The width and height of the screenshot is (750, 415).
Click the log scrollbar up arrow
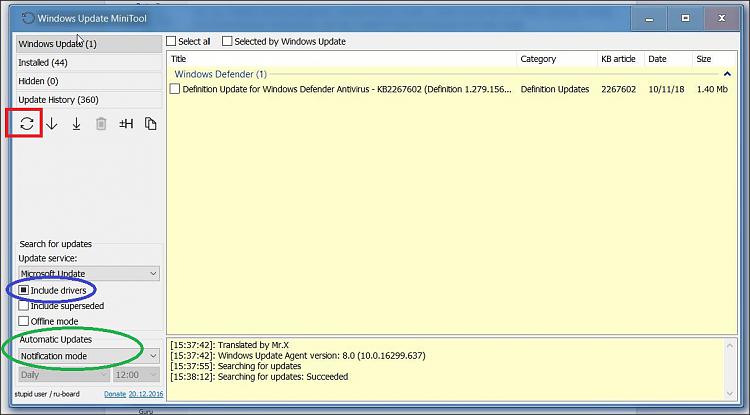729,345
